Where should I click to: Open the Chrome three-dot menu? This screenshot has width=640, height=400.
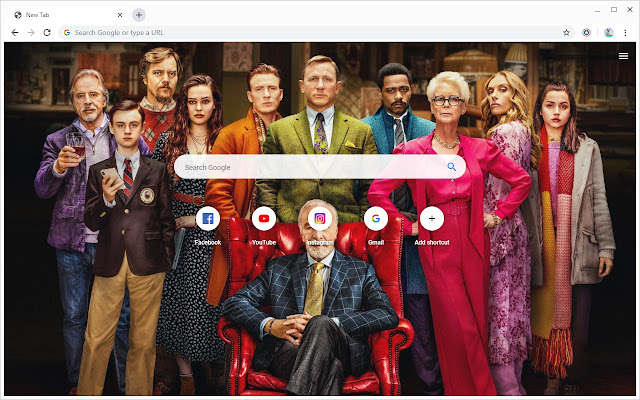625,32
